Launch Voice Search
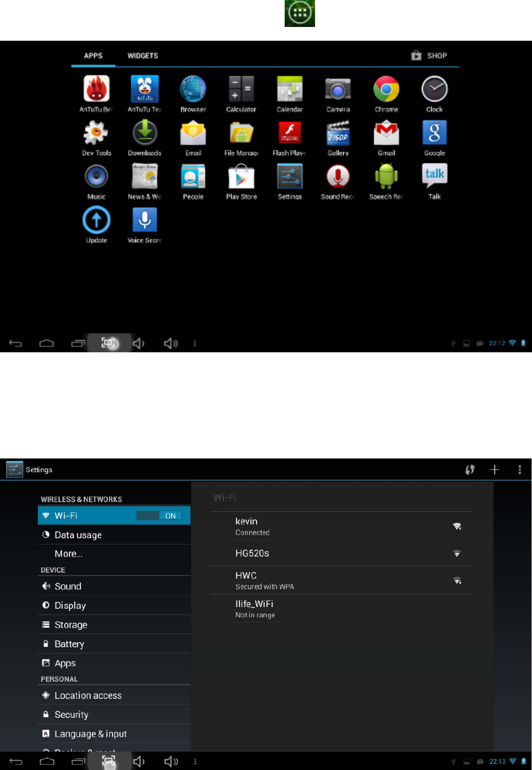532x770 pixels. [x=145, y=224]
